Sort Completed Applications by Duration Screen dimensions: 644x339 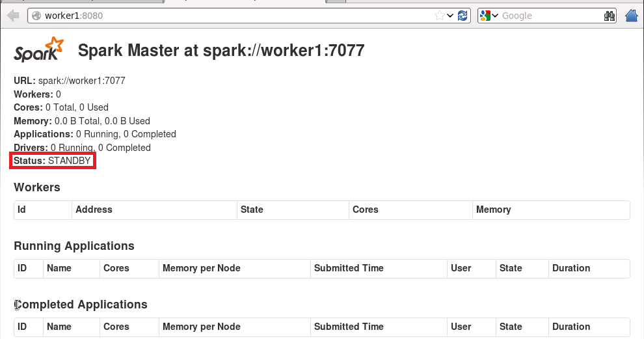[589, 327]
